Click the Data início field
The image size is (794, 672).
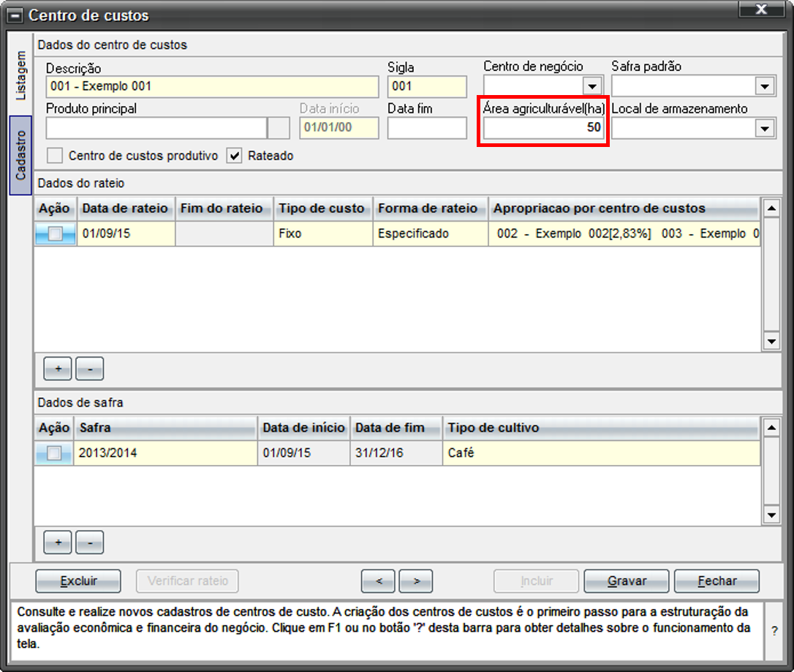339,128
